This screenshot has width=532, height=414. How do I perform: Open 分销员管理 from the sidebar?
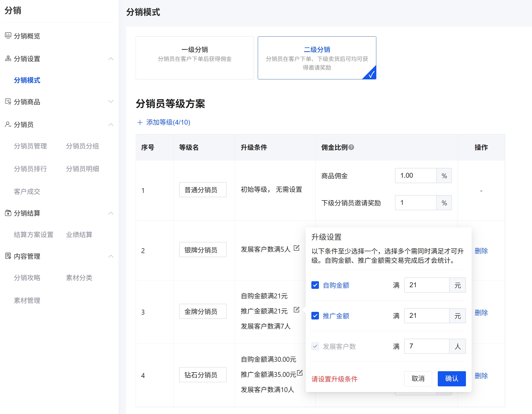30,146
